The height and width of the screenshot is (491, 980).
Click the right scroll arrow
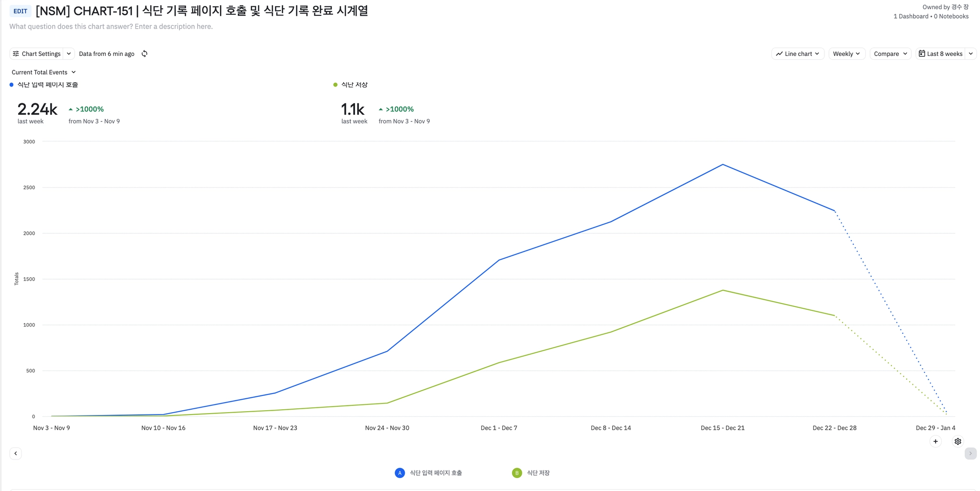click(x=970, y=453)
